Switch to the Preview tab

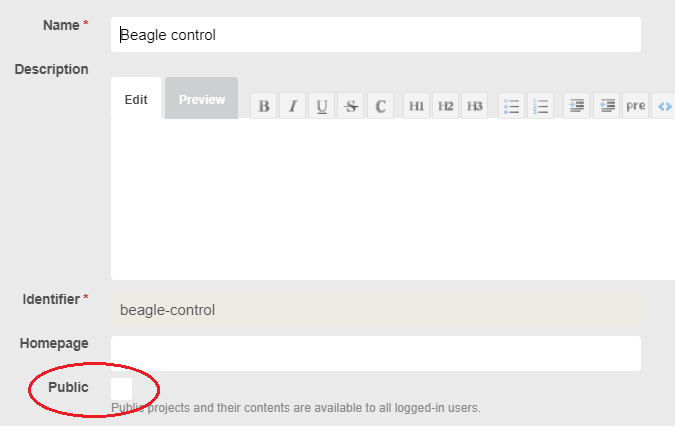(201, 98)
